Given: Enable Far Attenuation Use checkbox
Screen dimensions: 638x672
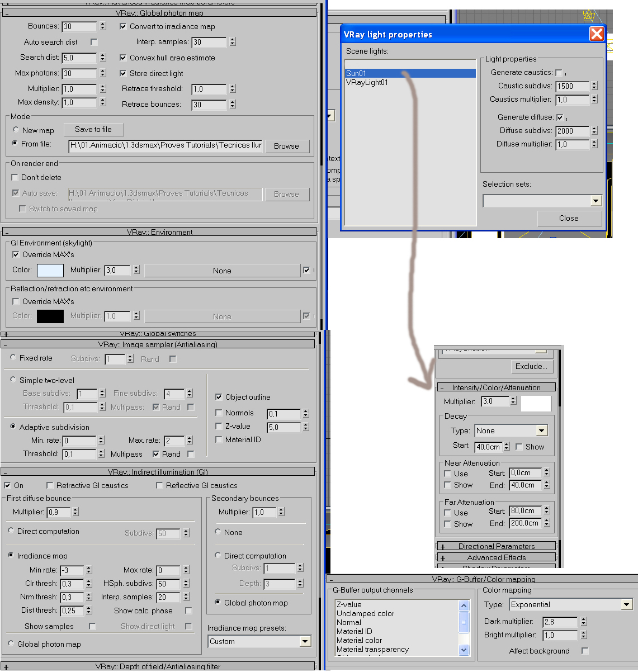Looking at the screenshot, I should pyautogui.click(x=447, y=513).
